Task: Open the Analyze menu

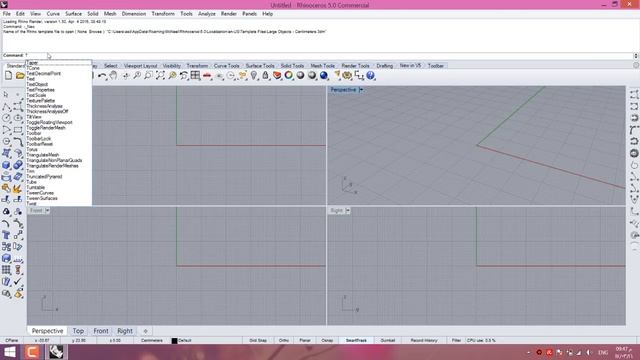Action: [x=207, y=14]
